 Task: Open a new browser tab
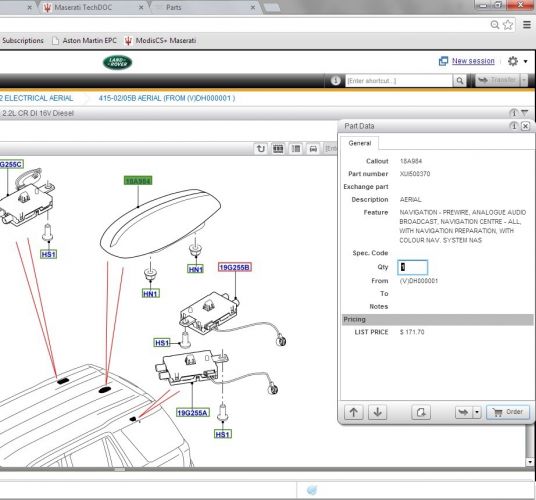click(272, 7)
